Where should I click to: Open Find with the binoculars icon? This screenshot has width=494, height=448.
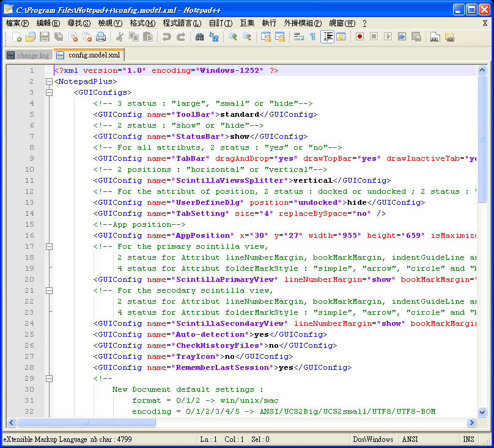[x=199, y=37]
